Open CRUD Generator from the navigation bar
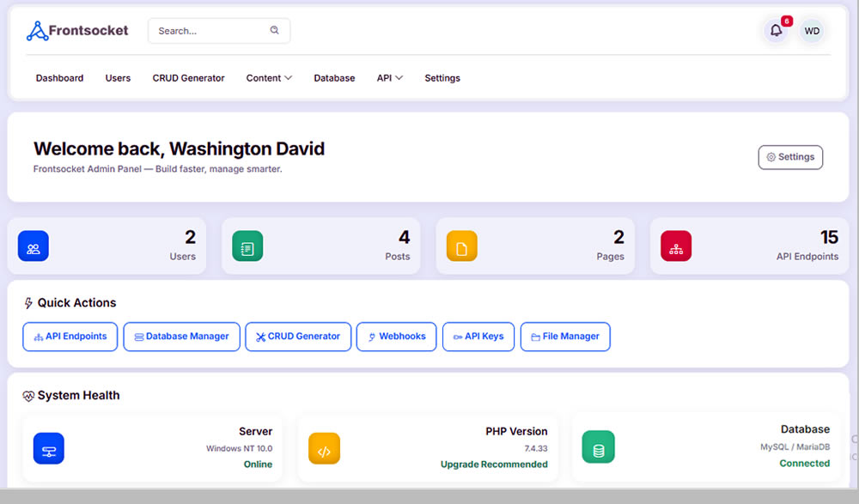The width and height of the screenshot is (859, 504). [188, 78]
